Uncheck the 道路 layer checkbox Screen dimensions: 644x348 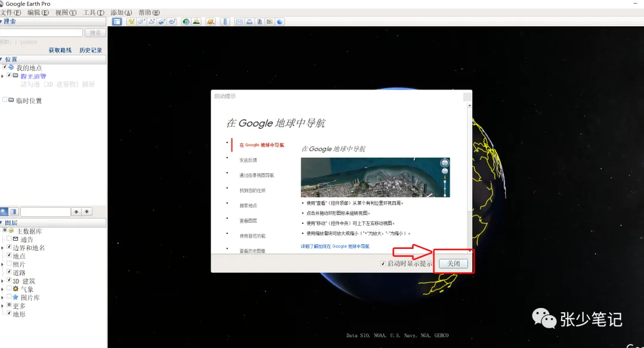tap(9, 272)
